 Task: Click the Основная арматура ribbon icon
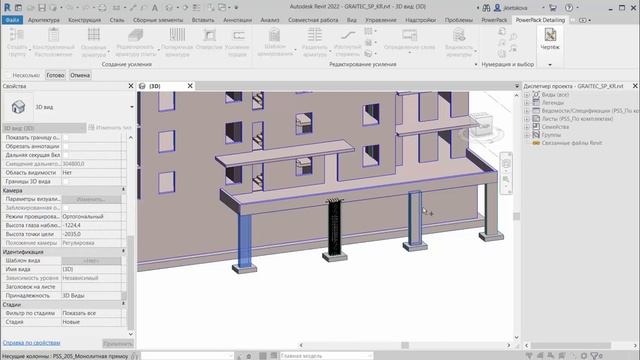[94, 35]
